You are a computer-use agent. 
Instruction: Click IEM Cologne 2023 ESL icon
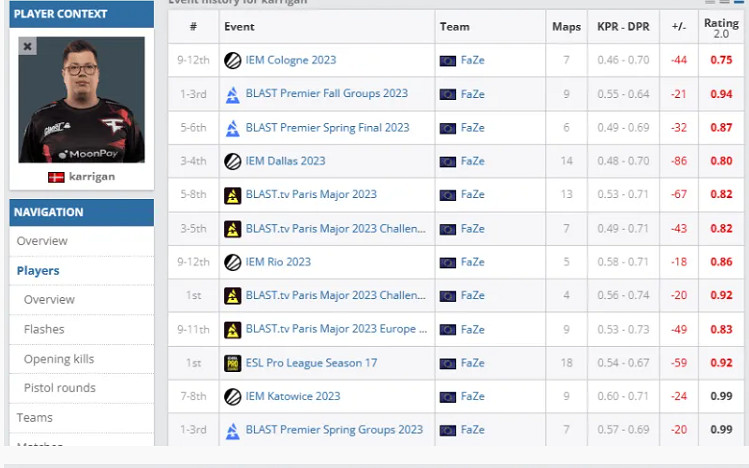(233, 61)
